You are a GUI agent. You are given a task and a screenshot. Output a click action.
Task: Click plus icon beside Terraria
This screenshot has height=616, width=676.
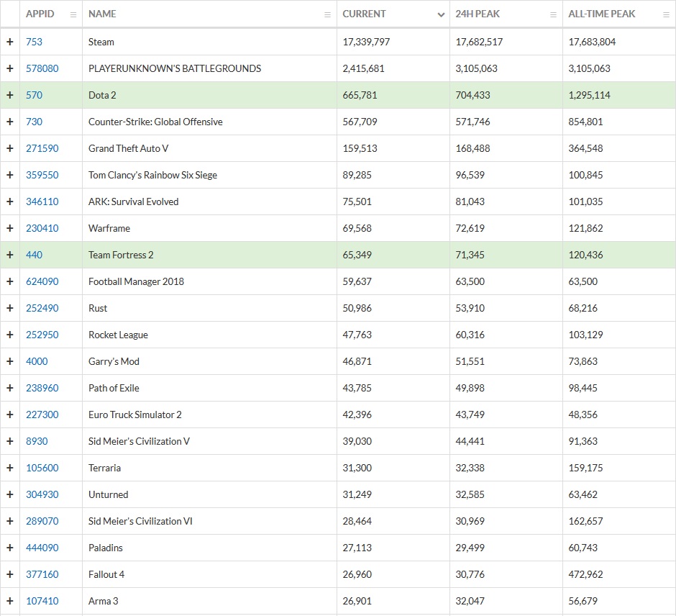click(x=10, y=468)
